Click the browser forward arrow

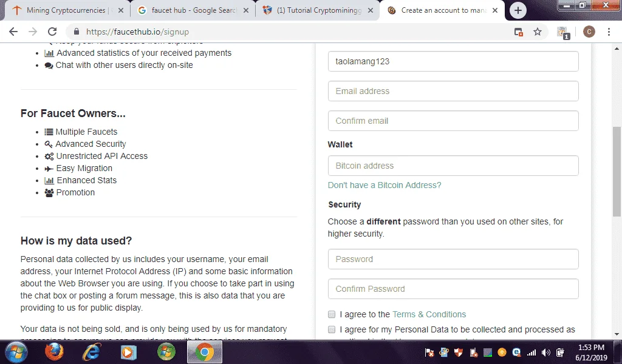[x=33, y=32]
